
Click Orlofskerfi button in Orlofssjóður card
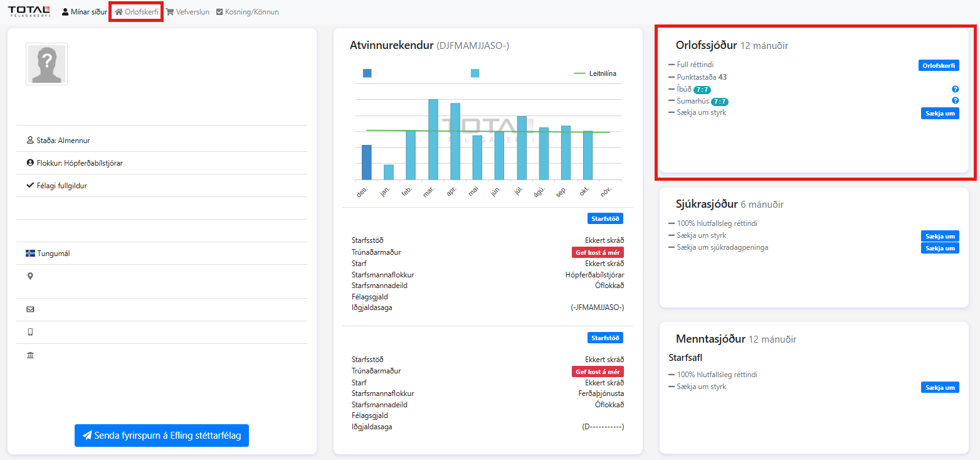point(939,65)
